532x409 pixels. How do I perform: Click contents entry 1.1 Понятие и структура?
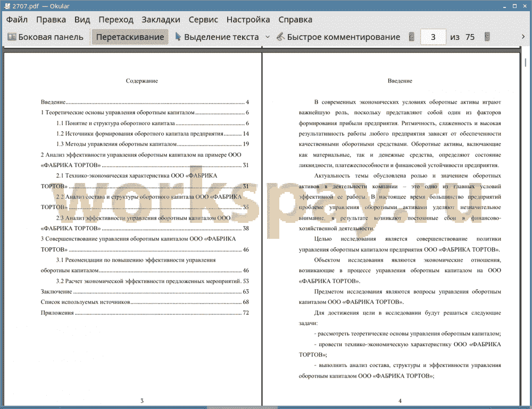pyautogui.click(x=153, y=123)
